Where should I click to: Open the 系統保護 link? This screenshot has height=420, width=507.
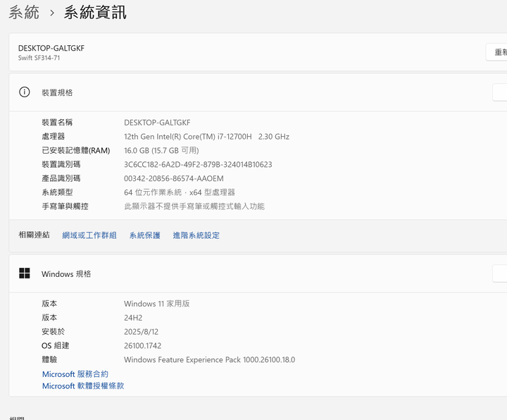pos(145,235)
